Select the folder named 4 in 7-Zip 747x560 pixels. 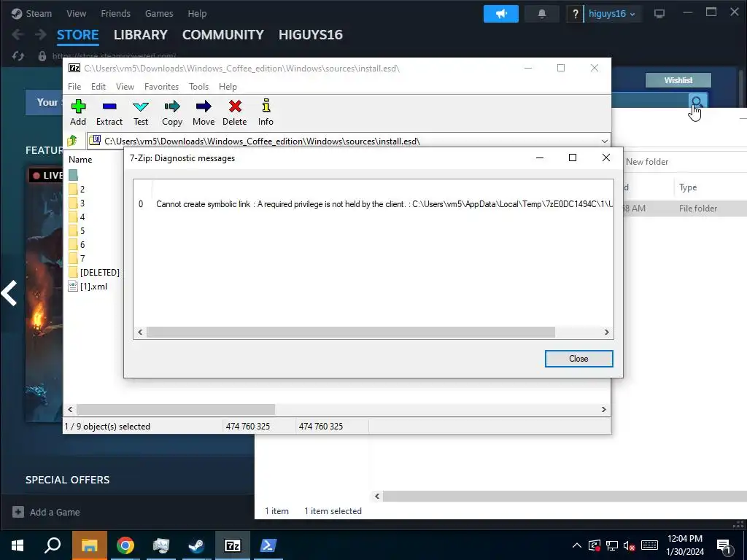[x=77, y=217]
